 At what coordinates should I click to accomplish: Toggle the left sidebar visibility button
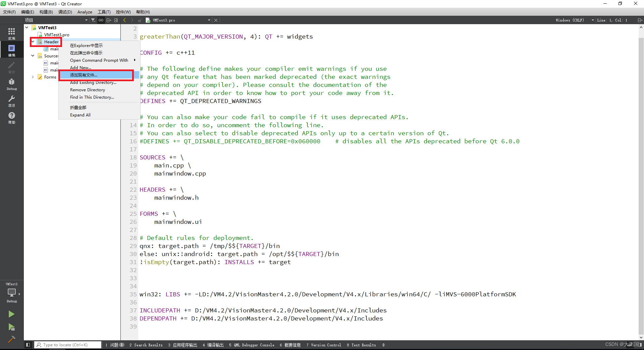pyautogui.click(x=28, y=345)
